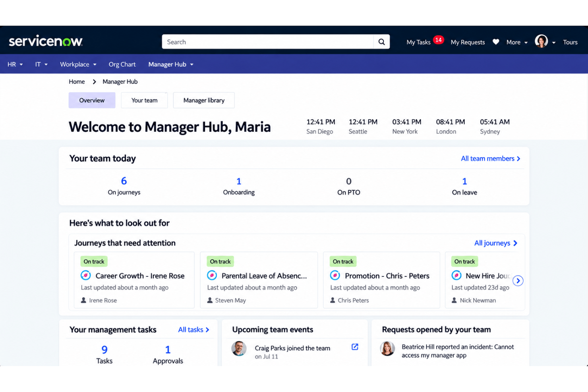This screenshot has width=588, height=392.
Task: Open Career Growth - Irene Rose journey
Action: [x=140, y=276]
